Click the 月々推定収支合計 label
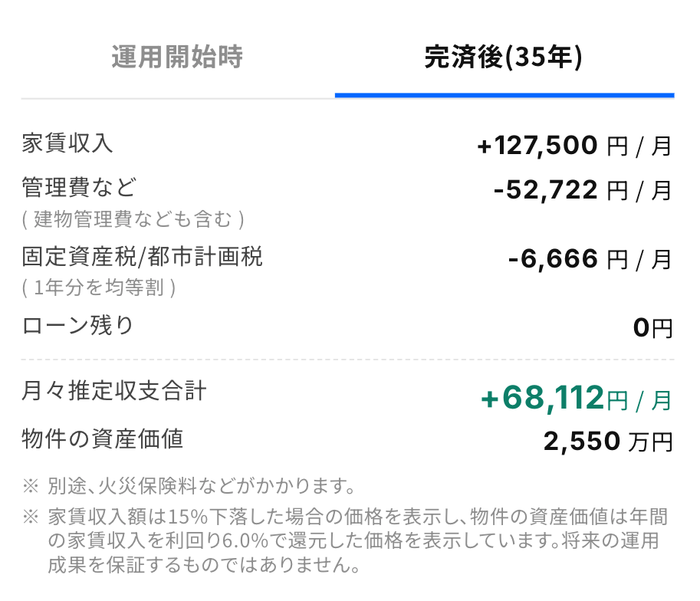This screenshot has height=601, width=700. (x=114, y=391)
